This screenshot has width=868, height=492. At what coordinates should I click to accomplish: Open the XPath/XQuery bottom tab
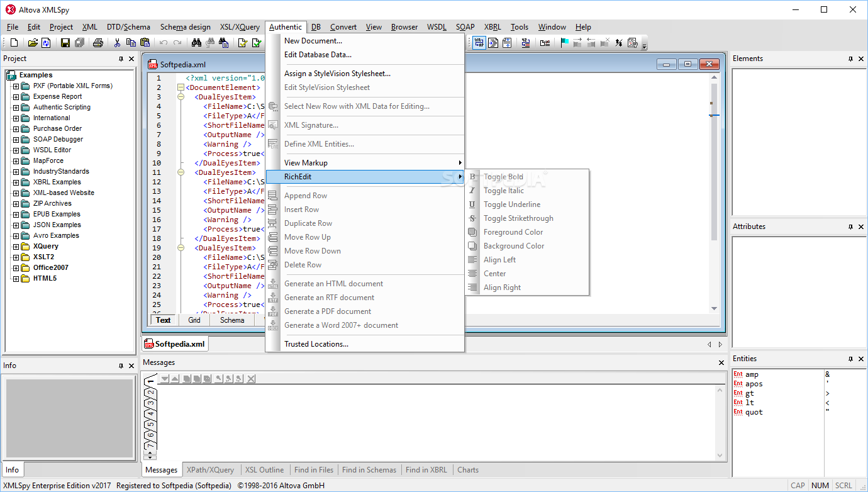click(x=210, y=470)
